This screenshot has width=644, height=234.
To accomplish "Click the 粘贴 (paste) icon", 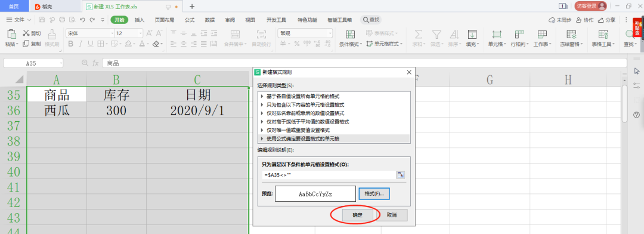I will pos(11,33).
